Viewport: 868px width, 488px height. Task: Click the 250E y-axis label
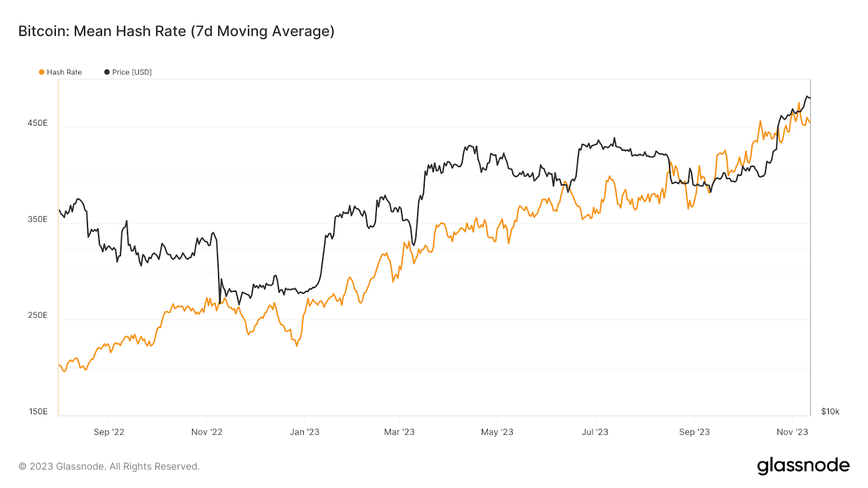pos(37,315)
